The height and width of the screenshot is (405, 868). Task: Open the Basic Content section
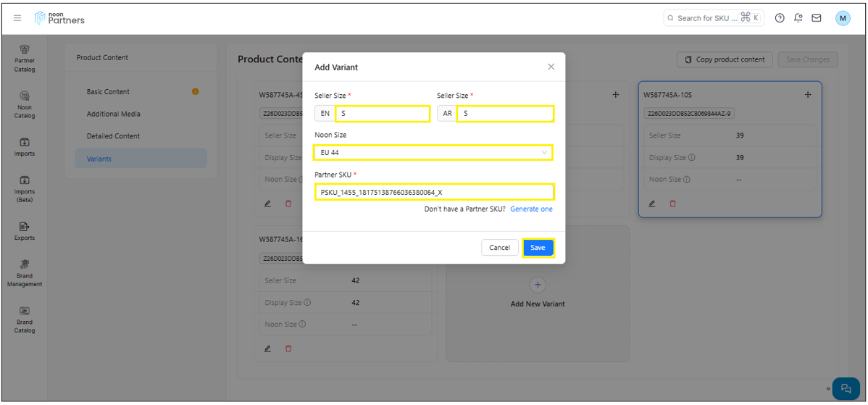(x=108, y=92)
